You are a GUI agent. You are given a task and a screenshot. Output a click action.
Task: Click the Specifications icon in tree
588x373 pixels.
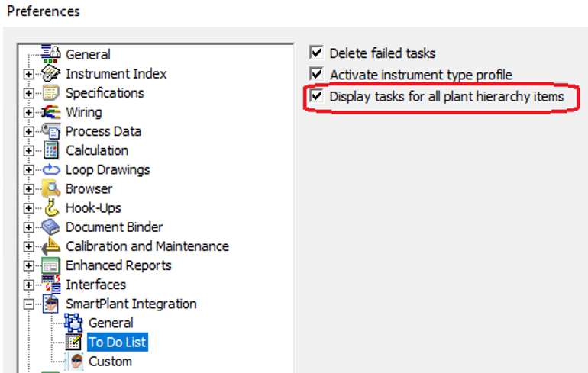tap(51, 93)
